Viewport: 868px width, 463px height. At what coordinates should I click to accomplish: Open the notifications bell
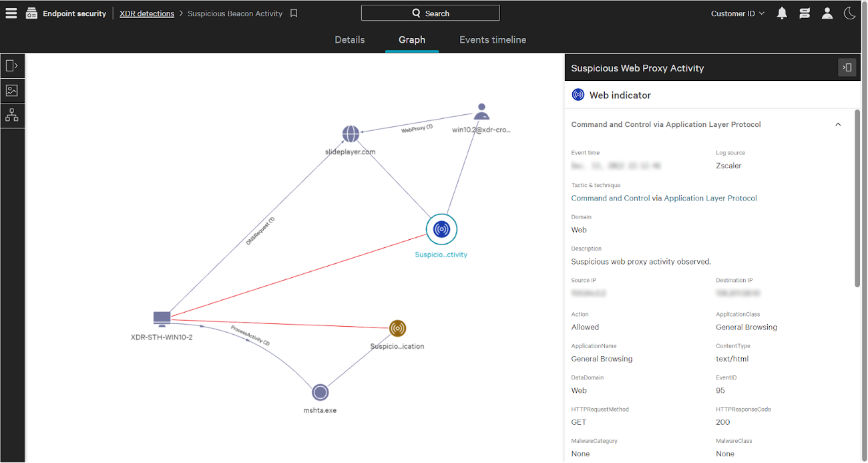[x=782, y=13]
